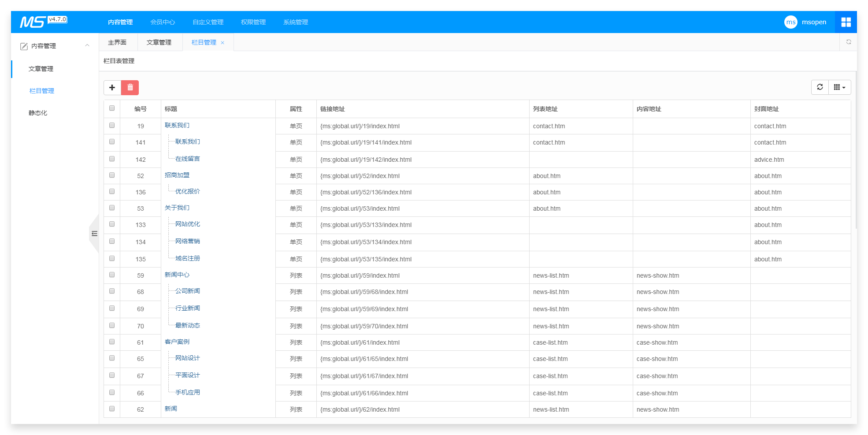This screenshot has height=435, width=868.
Task: Click the add column plus button
Action: (x=112, y=88)
